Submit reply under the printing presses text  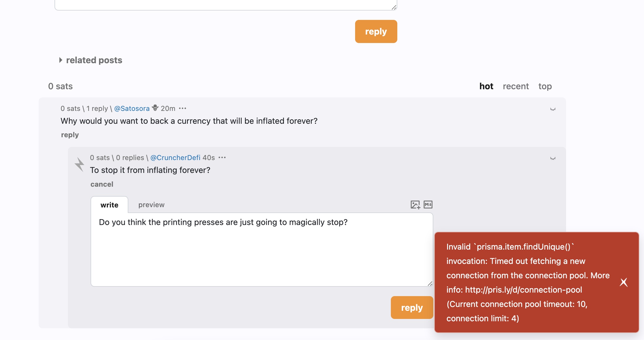[x=412, y=308]
